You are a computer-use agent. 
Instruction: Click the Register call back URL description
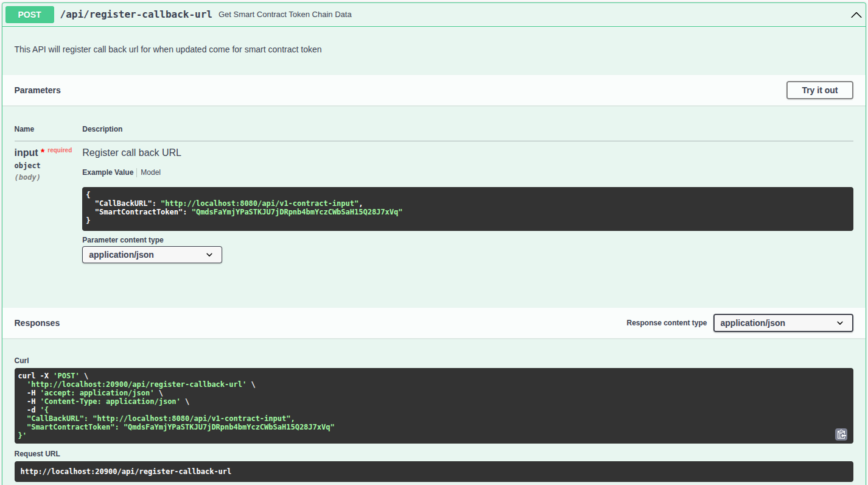(131, 152)
